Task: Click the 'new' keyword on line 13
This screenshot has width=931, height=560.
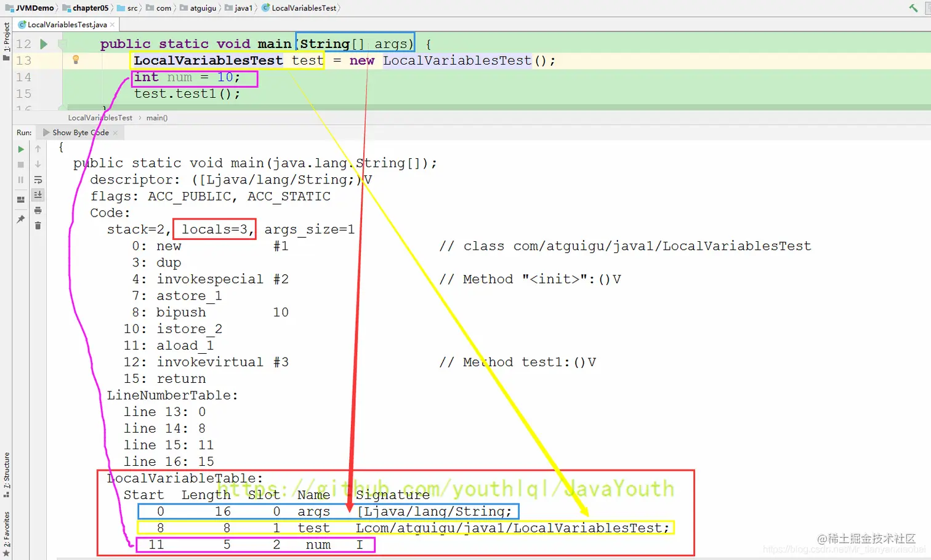Action: [x=362, y=60]
